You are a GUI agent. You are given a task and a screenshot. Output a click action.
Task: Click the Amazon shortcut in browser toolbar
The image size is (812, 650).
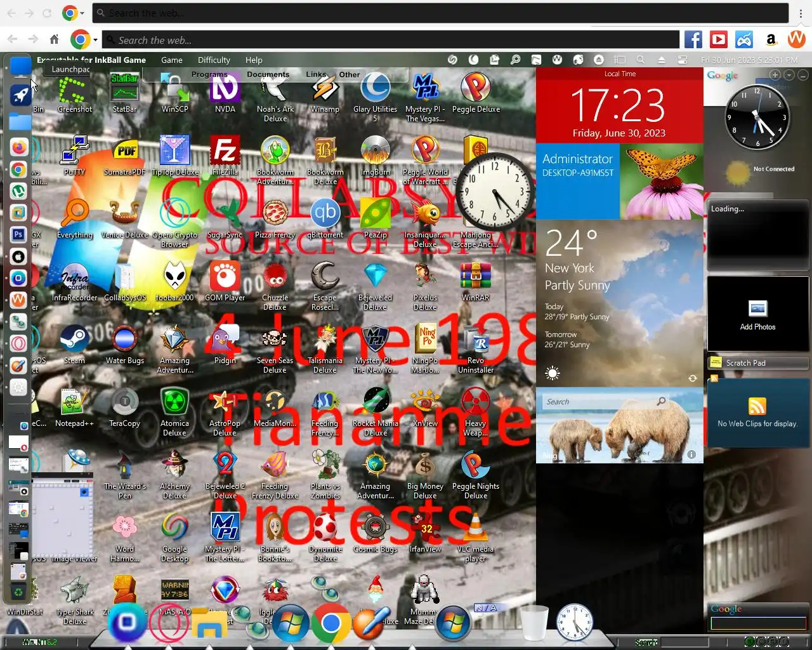tap(771, 39)
